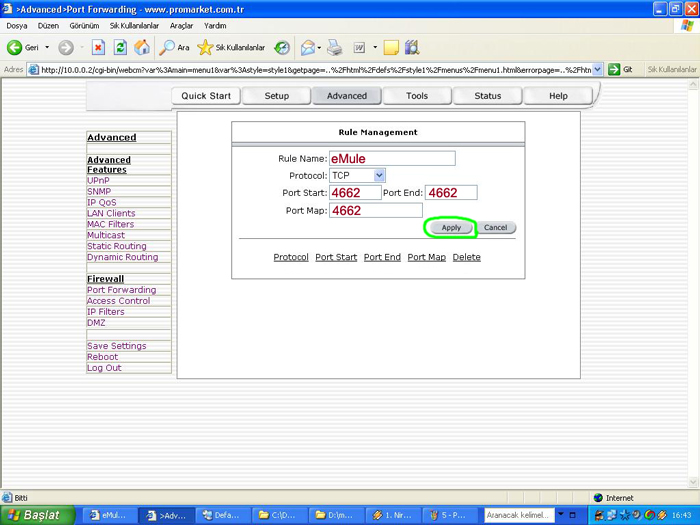Open the Görünüm menu
The image size is (700, 525).
[x=84, y=26]
